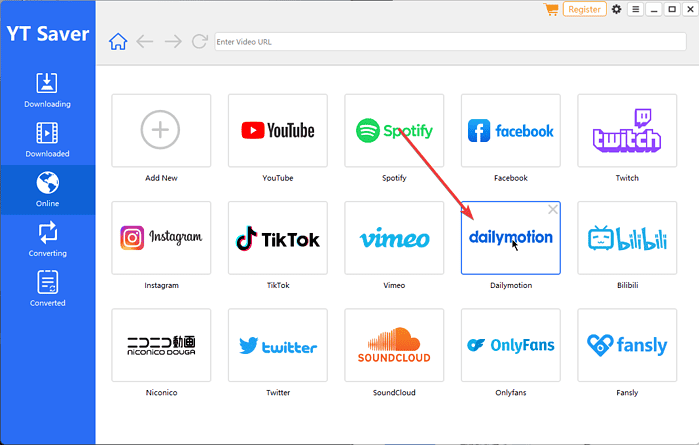Open the YouTube site tile
699x445 pixels.
click(278, 130)
